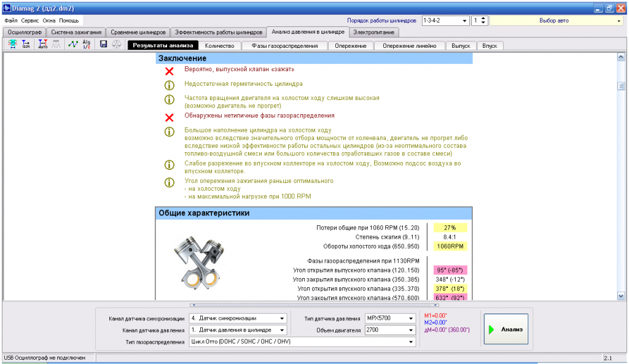The width and height of the screenshot is (629, 364).
Task: Expand the Канал датчика синхронизации dropdown
Action: click(282, 319)
